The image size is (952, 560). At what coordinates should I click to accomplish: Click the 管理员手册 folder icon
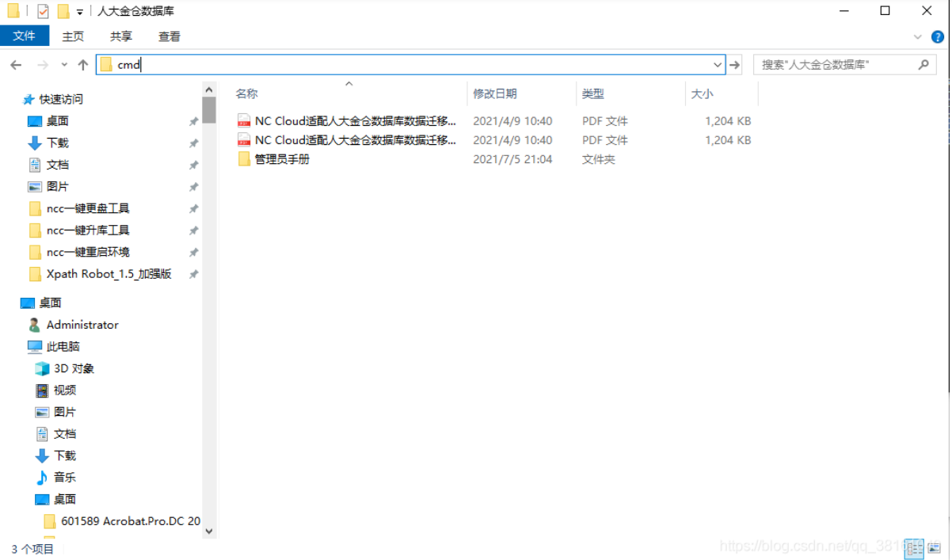click(244, 159)
